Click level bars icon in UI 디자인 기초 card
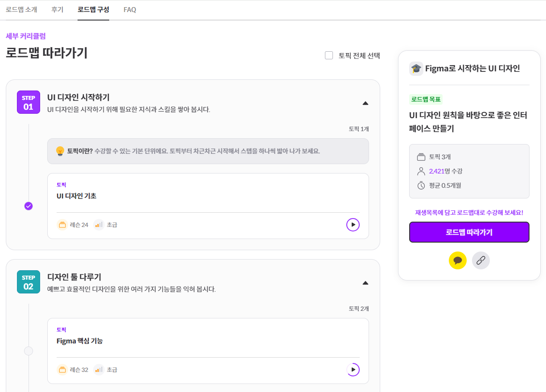The image size is (546, 392). click(99, 225)
